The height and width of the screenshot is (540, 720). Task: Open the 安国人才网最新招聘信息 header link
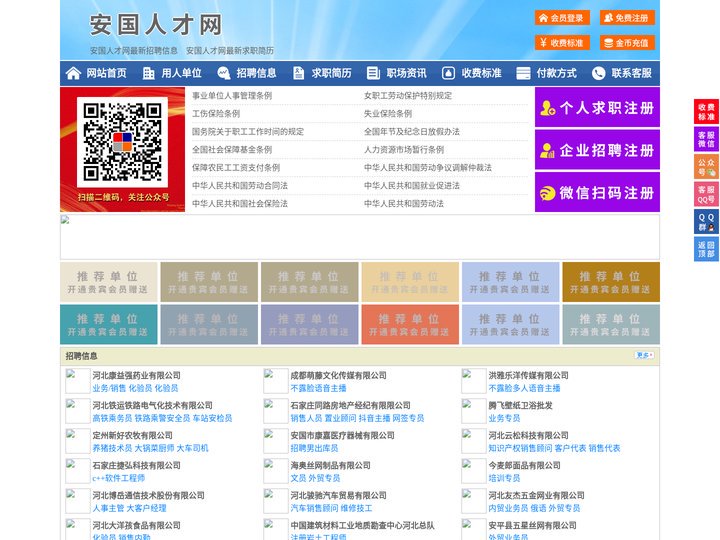[134, 51]
